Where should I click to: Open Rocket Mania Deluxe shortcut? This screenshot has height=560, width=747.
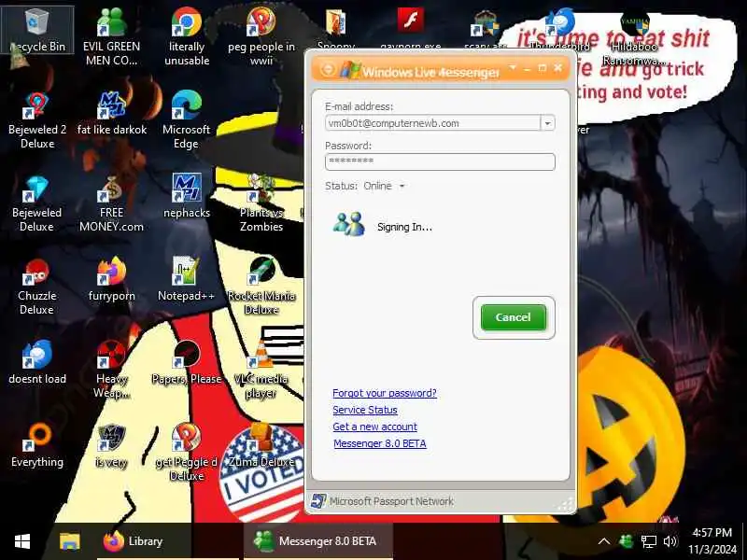point(261,287)
